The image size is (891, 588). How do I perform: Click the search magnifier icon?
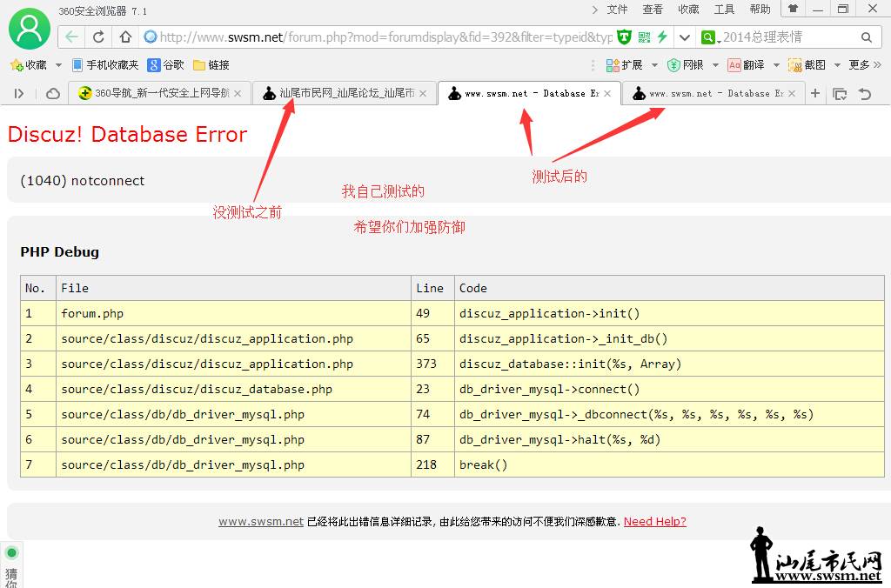coord(866,37)
